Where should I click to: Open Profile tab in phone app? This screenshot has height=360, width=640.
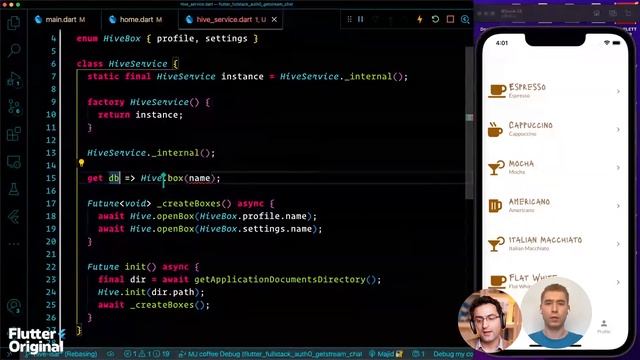604,327
